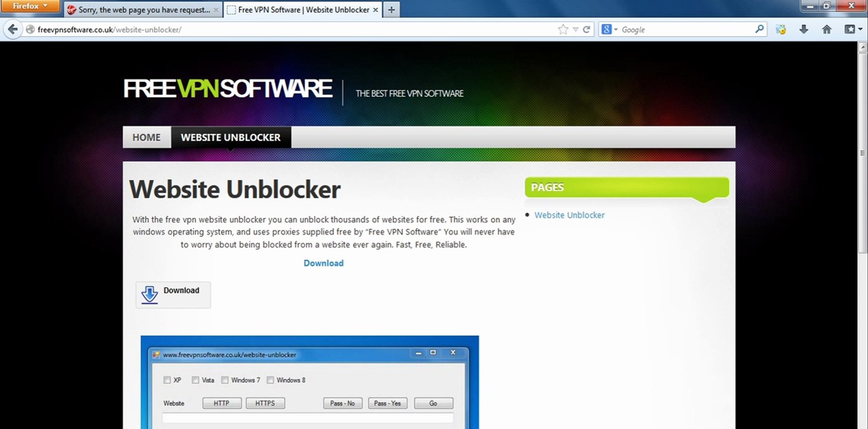This screenshot has height=429, width=868.
Task: Open the Website Unblocker link under Pages
Action: (x=570, y=215)
